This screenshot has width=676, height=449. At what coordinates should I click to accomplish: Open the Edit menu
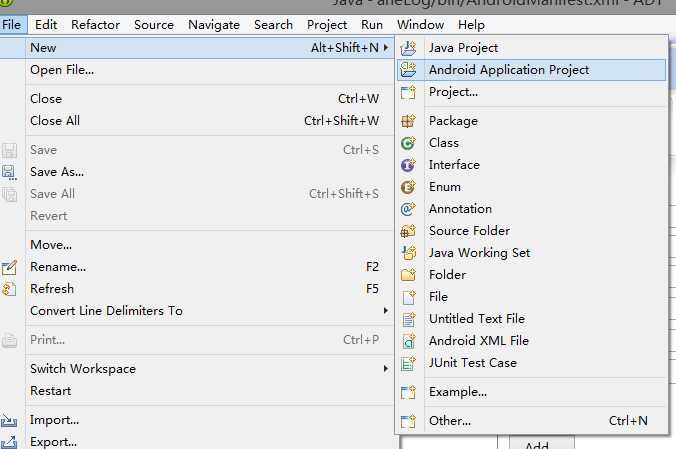tap(46, 25)
